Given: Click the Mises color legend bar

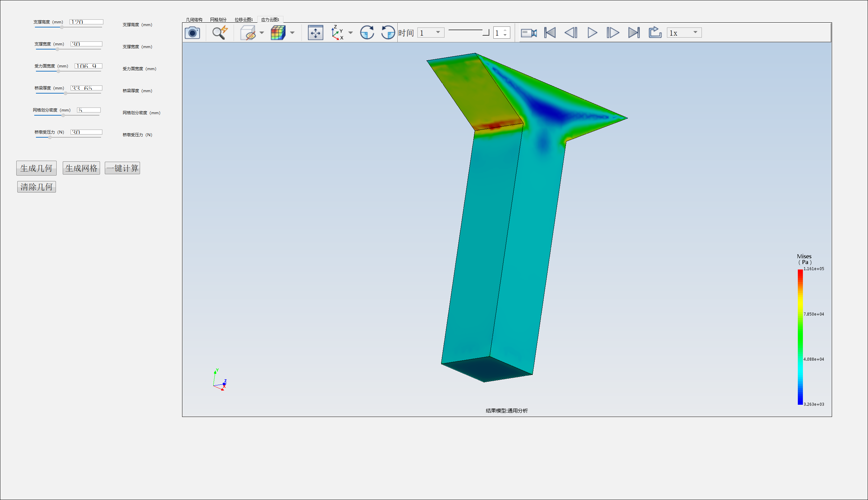Looking at the screenshot, I should [x=800, y=337].
